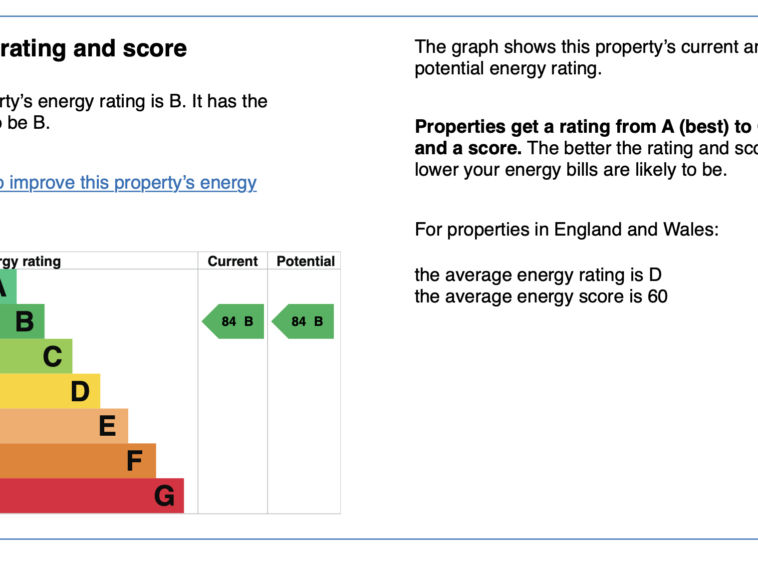Select the light orange E rating band
Image resolution: width=758 pixels, height=564 pixels.
point(64,426)
